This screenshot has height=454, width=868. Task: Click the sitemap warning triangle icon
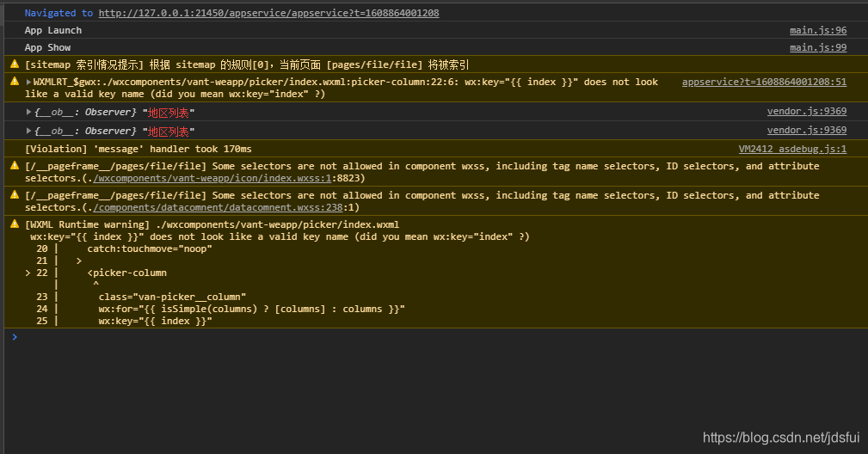15,64
